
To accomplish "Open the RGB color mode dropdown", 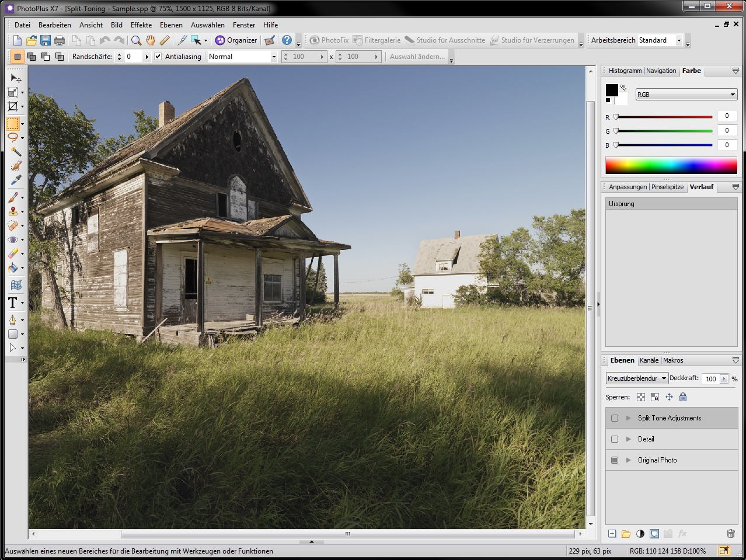I will (686, 95).
